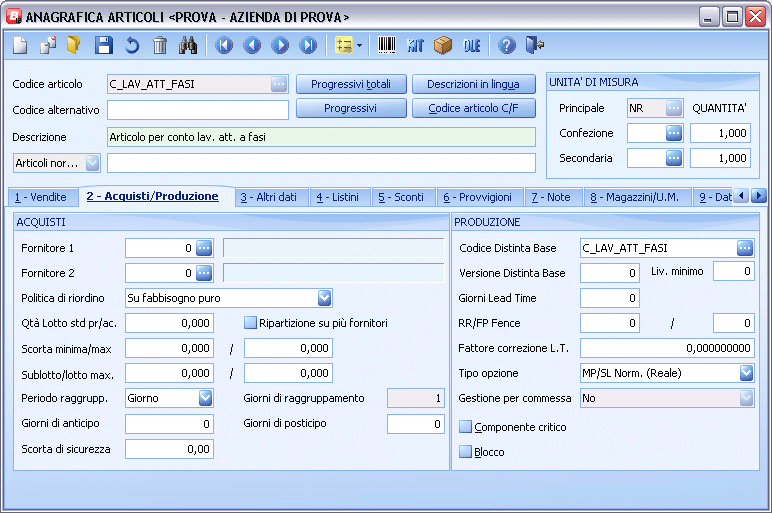Click the Descrizione text field
772x513 pixels.
pos(322,137)
